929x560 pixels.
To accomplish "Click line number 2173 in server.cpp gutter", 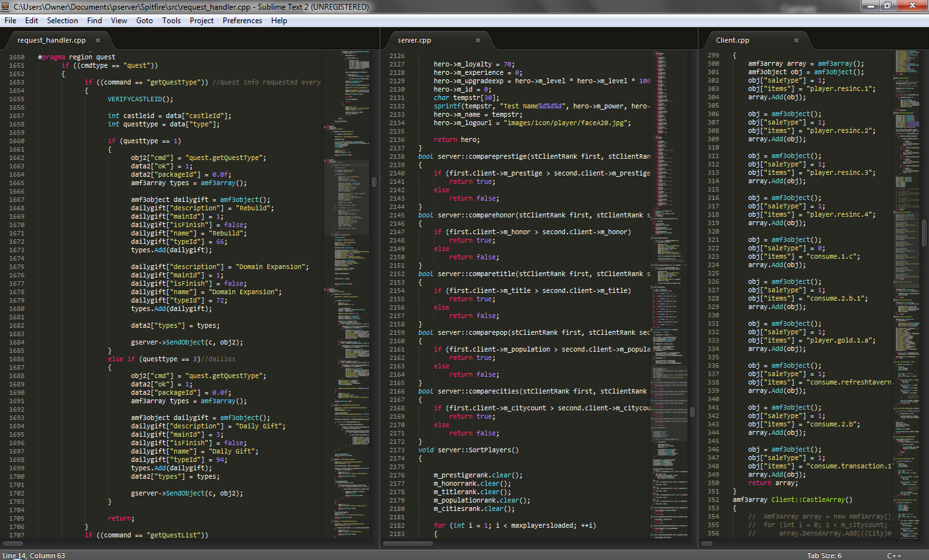I will click(x=397, y=450).
